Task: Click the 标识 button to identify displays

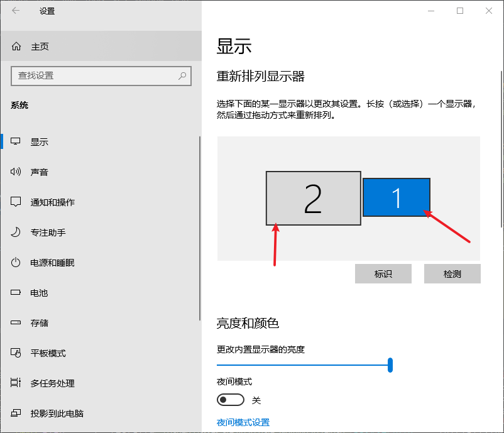Action: tap(383, 273)
